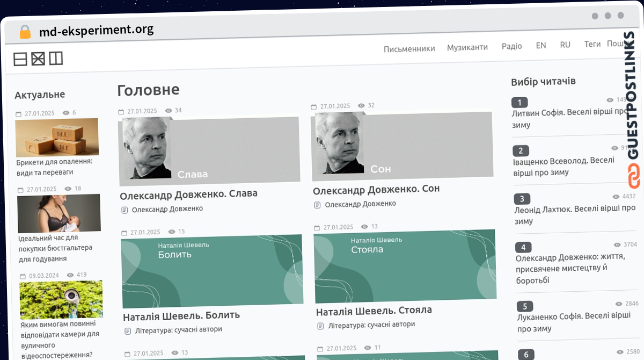
Task: Open 'Література: сучасні автори' under Стояла article
Action: pos(371,325)
